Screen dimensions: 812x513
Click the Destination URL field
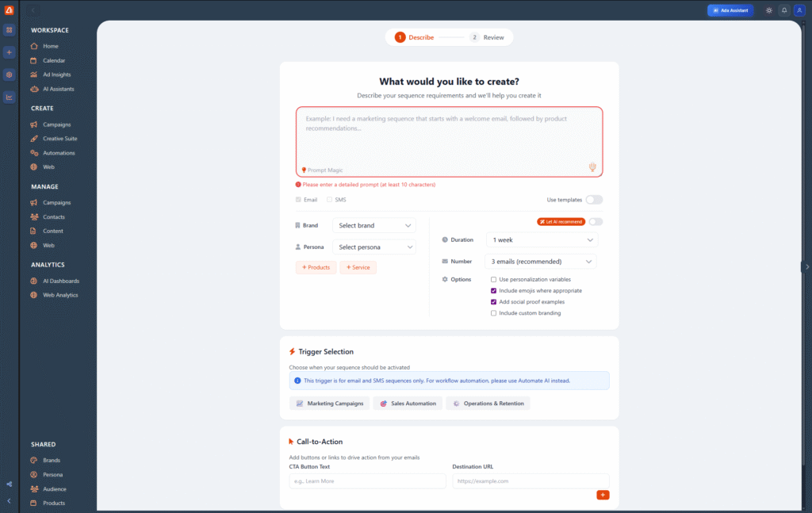(x=530, y=481)
